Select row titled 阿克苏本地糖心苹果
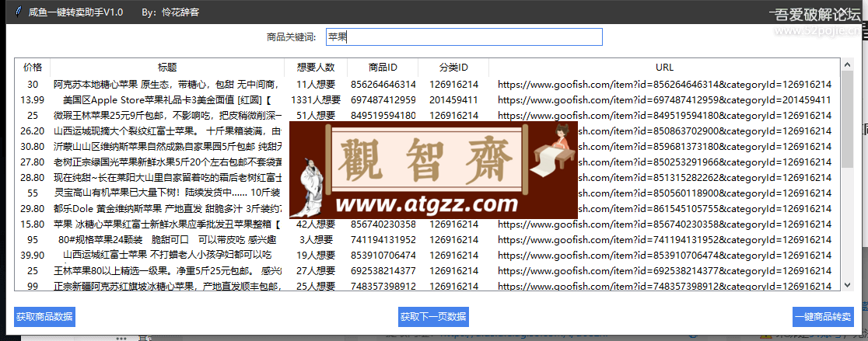Image resolution: width=868 pixels, height=341 pixels. tap(427, 85)
